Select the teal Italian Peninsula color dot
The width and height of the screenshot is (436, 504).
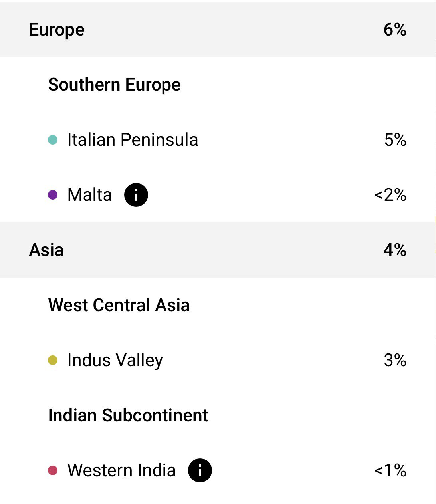53,140
